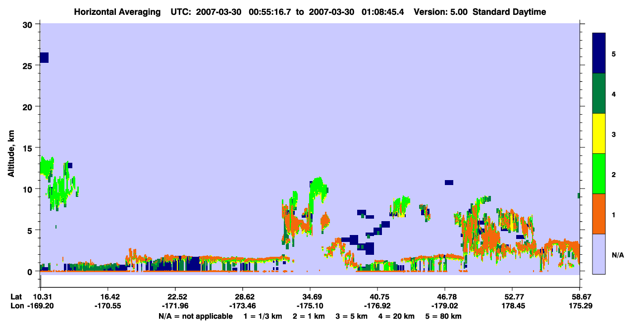Viewport: 644px width, 330px height.
Task: Click 'Standard Daytime' in the title
Action: point(509,12)
